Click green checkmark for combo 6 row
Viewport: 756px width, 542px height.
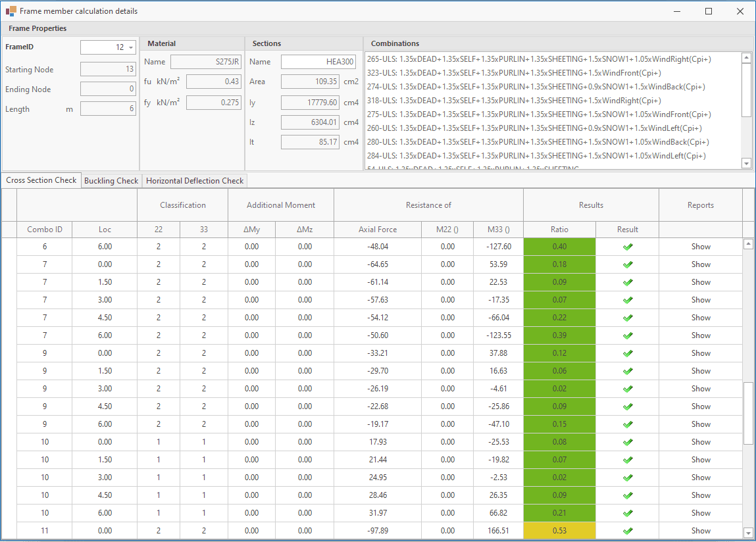(628, 247)
